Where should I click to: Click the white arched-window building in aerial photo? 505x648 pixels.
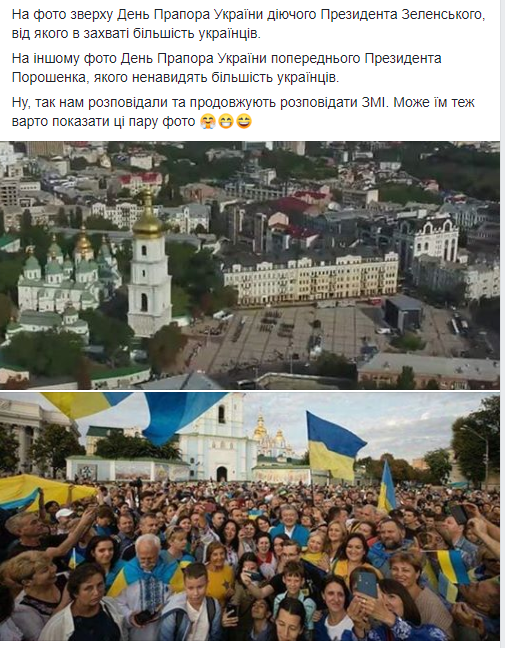pos(430,239)
